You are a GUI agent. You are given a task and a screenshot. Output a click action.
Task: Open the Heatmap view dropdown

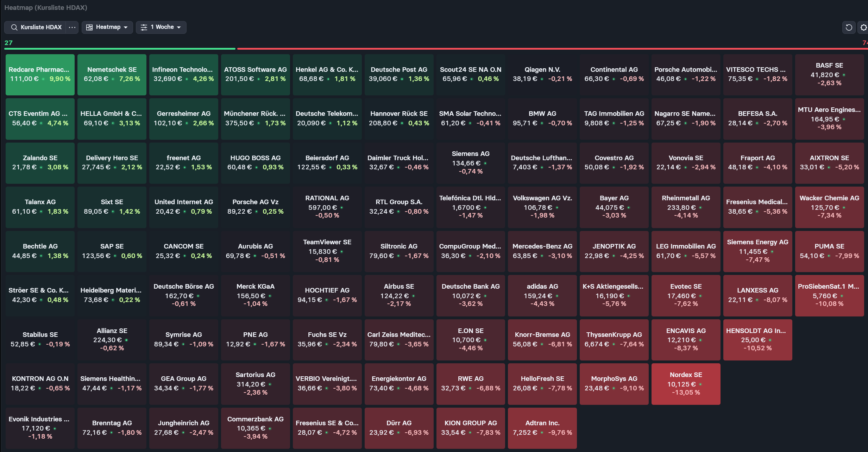coord(107,27)
